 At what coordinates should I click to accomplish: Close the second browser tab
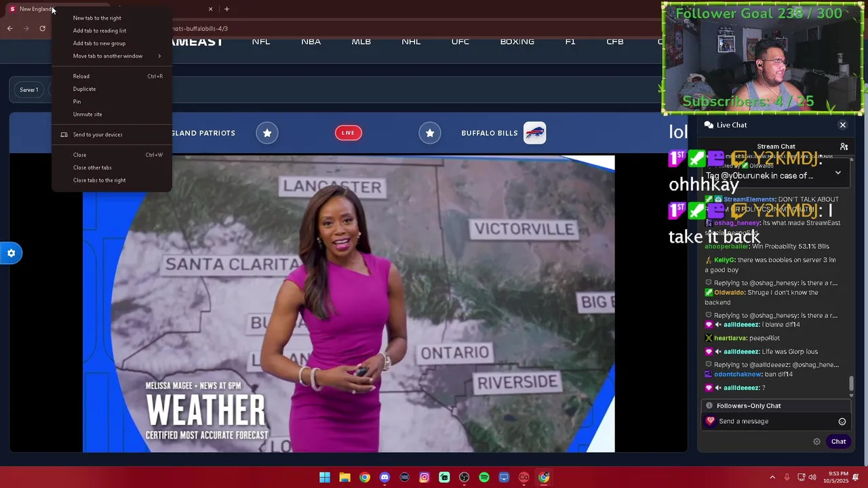point(210,9)
